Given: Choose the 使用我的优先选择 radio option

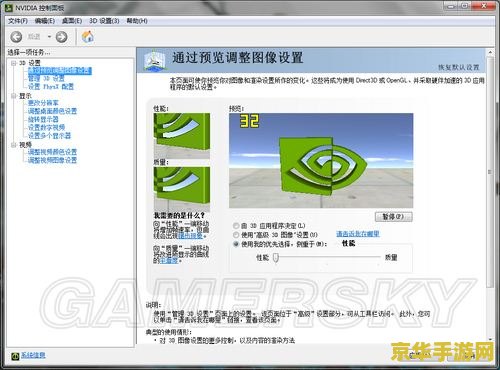Looking at the screenshot, I should (x=236, y=244).
